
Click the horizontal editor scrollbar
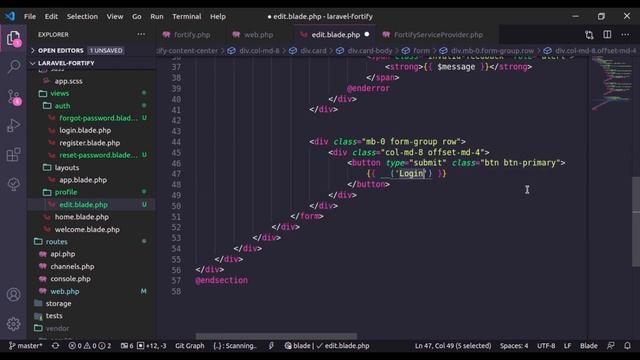point(276,337)
